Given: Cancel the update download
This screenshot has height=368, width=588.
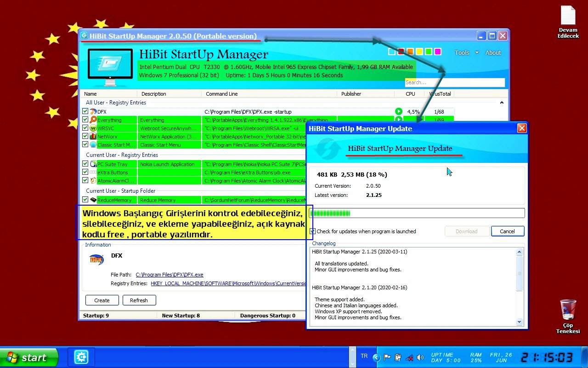Looking at the screenshot, I should [507, 231].
